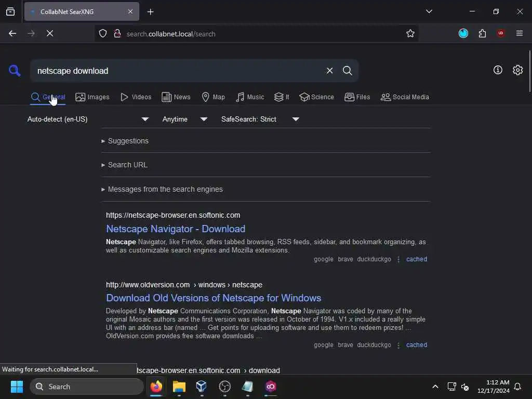532x399 pixels.
Task: Open the taskbar clock and date
Action: click(x=494, y=387)
